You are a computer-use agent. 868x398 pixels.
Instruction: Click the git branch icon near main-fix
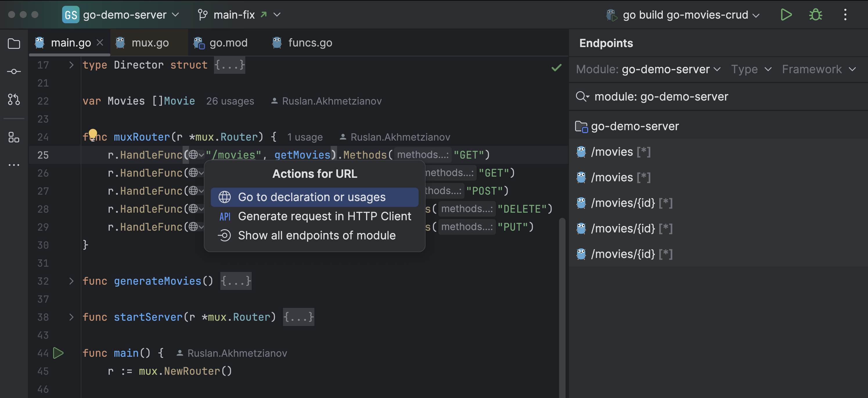[203, 15]
